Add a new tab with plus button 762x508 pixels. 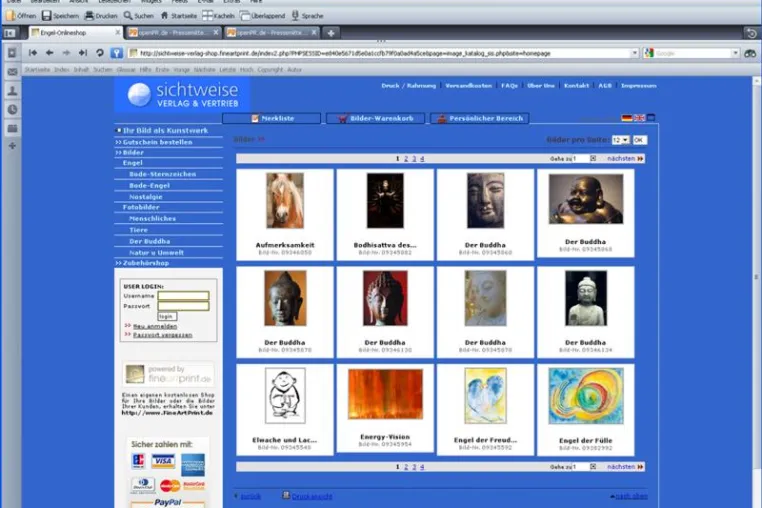331,33
